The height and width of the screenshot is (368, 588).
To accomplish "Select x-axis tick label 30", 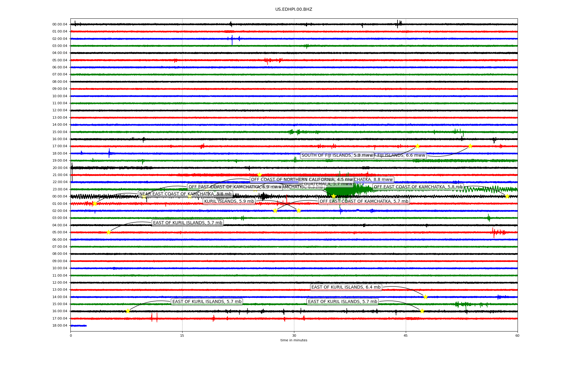I will pos(294,335).
